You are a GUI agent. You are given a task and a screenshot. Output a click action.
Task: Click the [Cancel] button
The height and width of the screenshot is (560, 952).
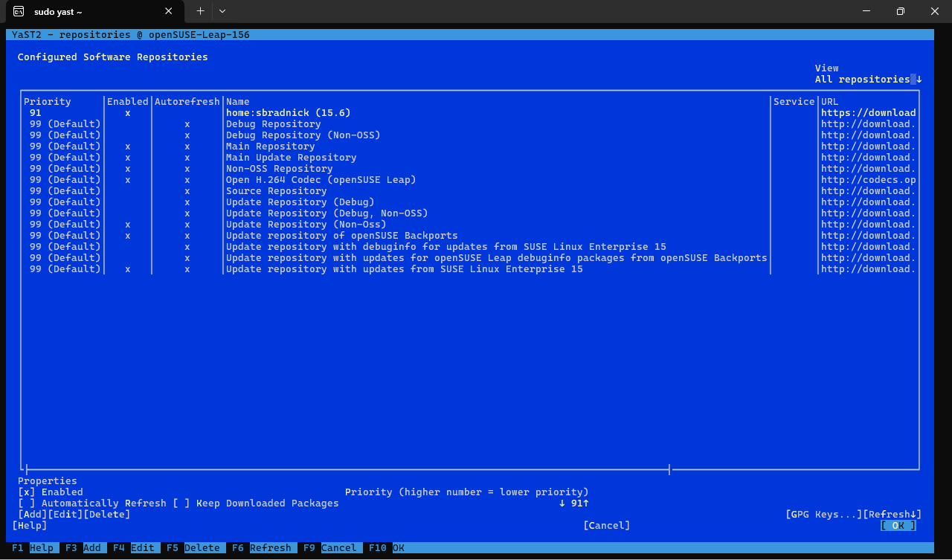tap(607, 526)
